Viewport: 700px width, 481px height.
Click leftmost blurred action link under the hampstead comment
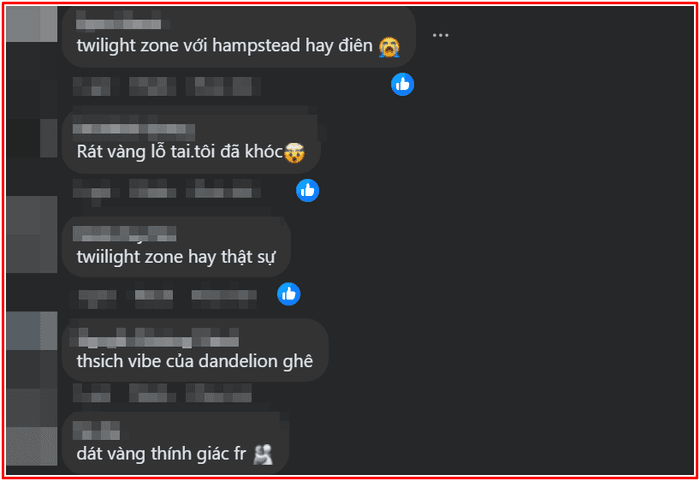tap(92, 87)
